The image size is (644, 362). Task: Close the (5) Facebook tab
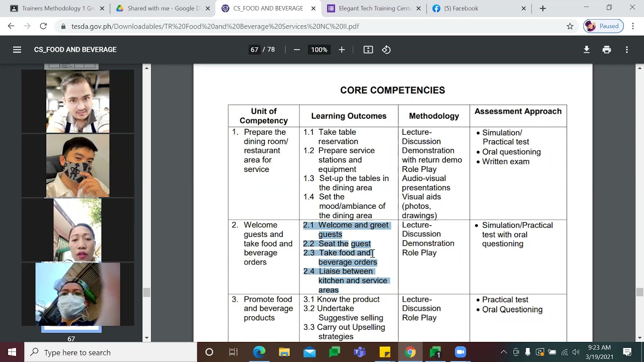point(523,9)
